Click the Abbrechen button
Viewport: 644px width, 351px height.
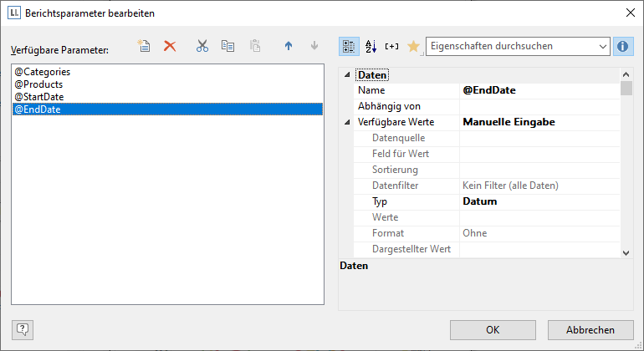[x=590, y=330]
